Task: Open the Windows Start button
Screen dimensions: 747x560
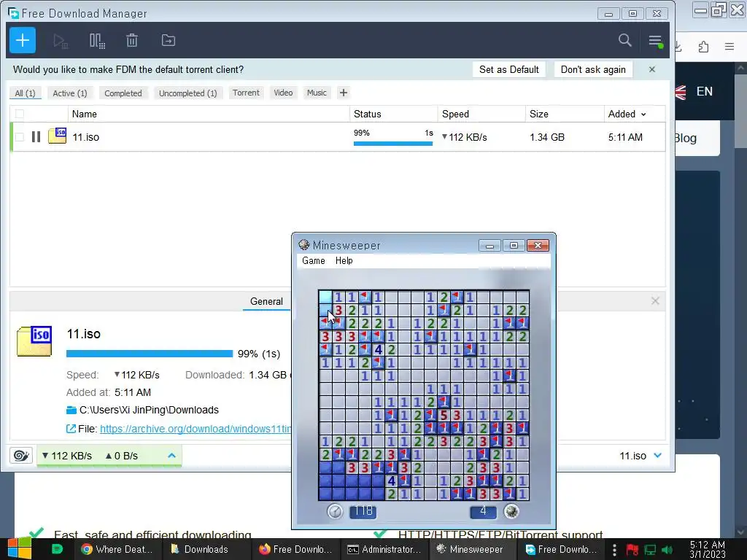Action: [20, 548]
